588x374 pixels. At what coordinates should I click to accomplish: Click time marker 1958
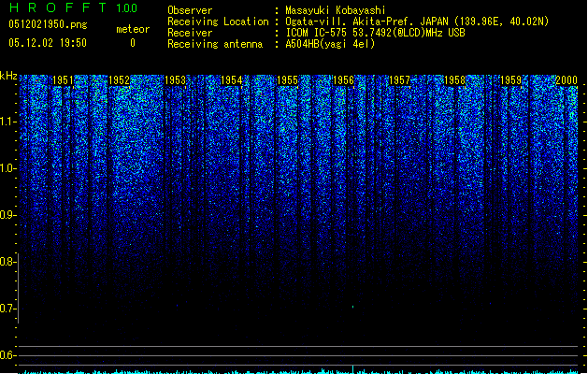pos(455,80)
